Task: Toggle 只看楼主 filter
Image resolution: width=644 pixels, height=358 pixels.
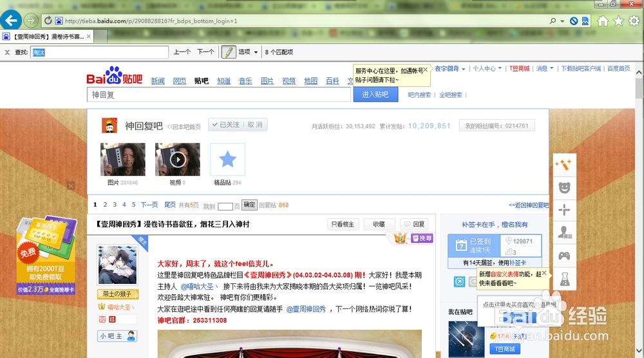Action: [x=343, y=224]
